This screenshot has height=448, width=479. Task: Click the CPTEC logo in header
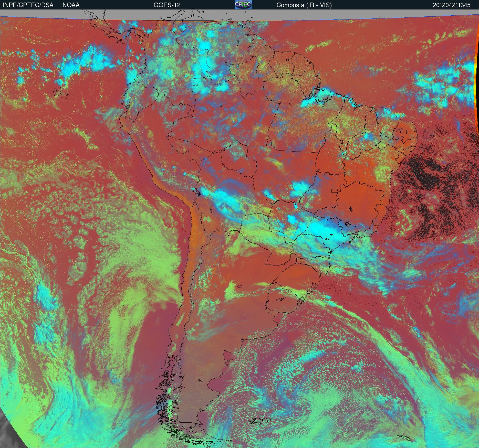click(x=243, y=5)
